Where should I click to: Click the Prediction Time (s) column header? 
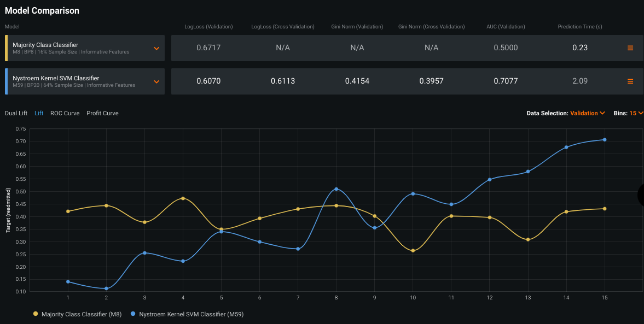click(580, 27)
